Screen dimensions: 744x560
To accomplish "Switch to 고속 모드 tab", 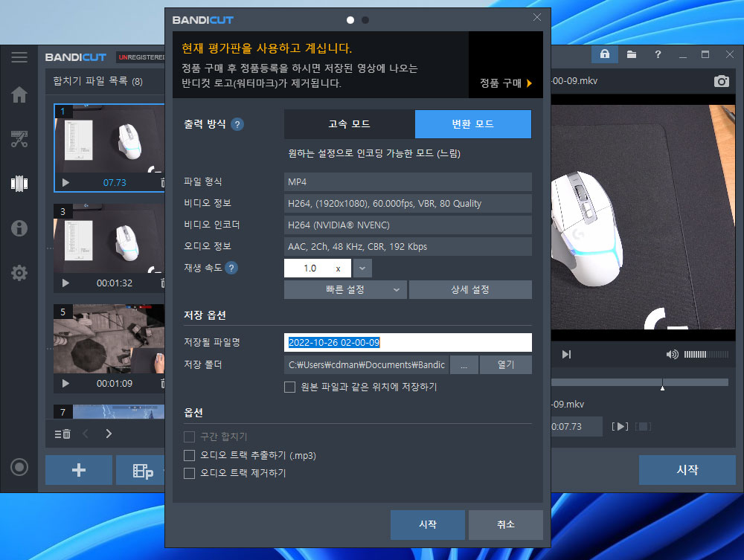I will coord(350,124).
